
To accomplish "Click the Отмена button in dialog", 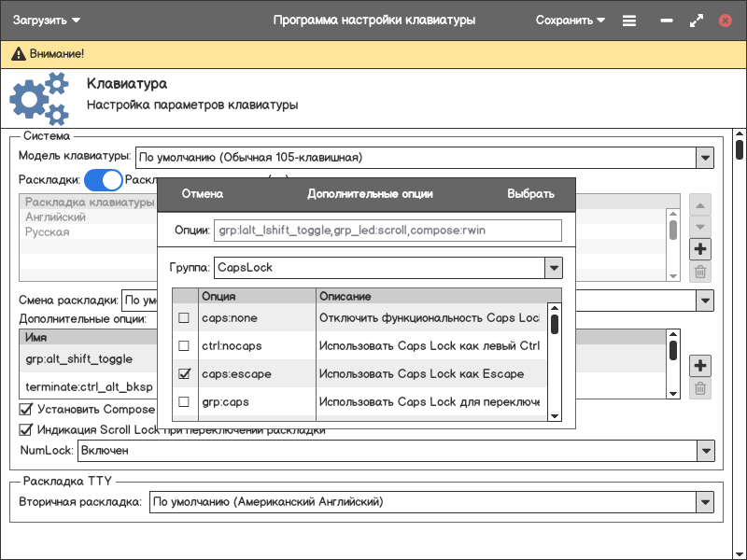I will pos(202,194).
